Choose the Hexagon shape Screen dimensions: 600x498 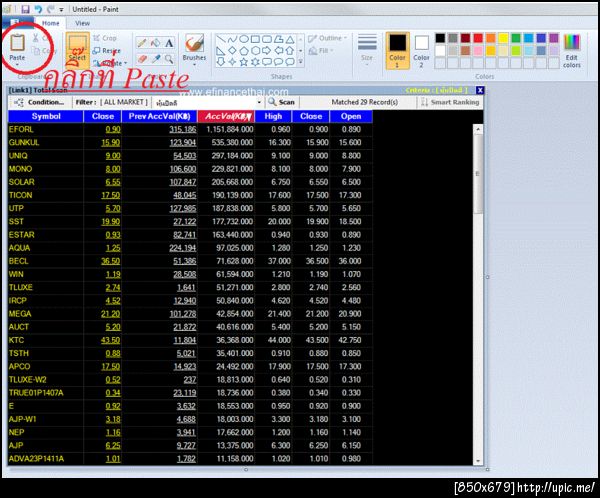(x=255, y=51)
